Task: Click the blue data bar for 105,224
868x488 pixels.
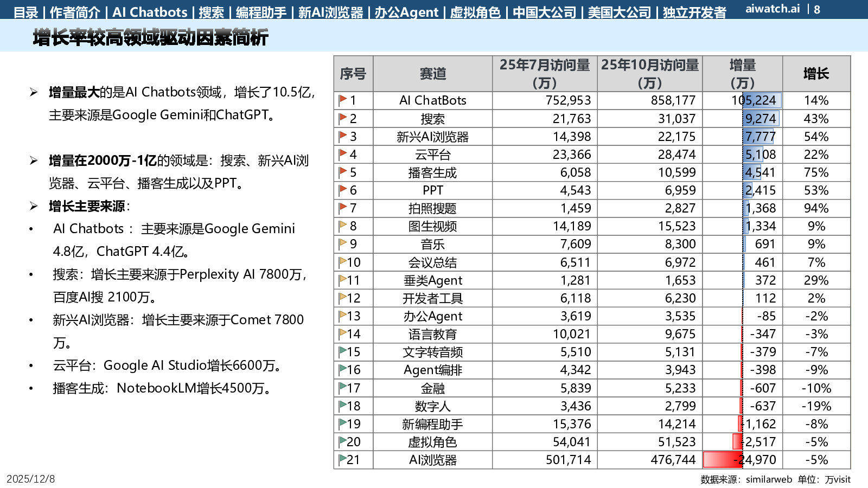Action: [762, 100]
